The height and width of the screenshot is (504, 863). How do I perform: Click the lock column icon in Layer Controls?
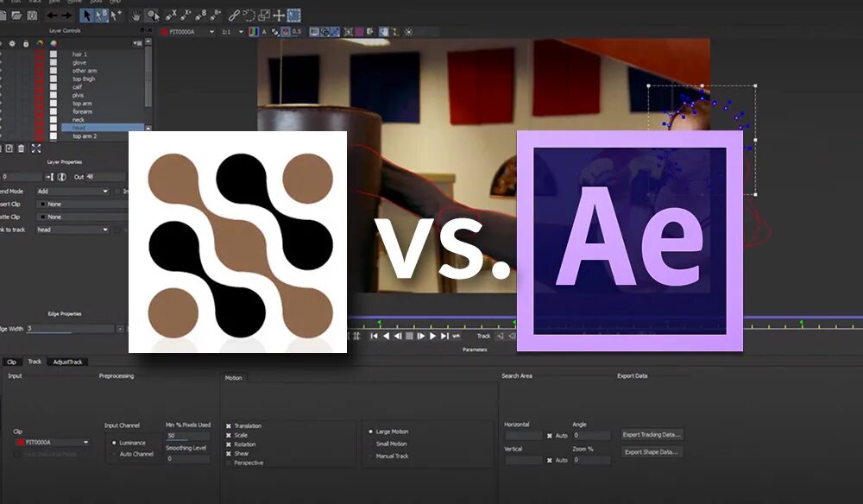pyautogui.click(x=25, y=43)
